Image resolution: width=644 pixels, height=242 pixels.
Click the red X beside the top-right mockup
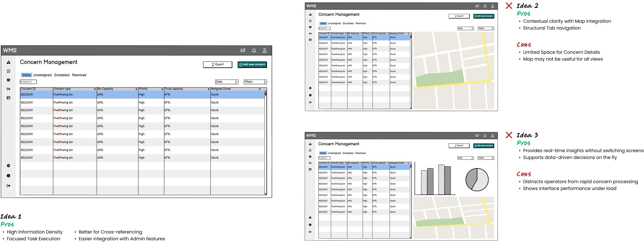[509, 6]
